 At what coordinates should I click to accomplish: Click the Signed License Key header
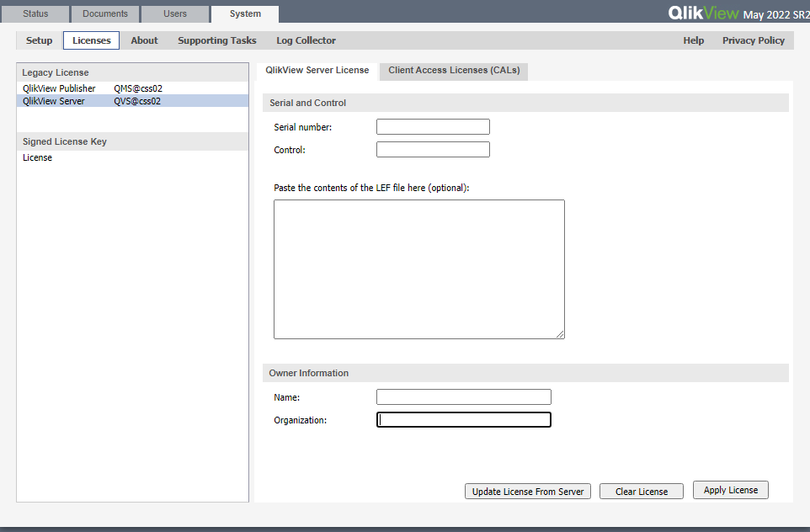pos(133,141)
